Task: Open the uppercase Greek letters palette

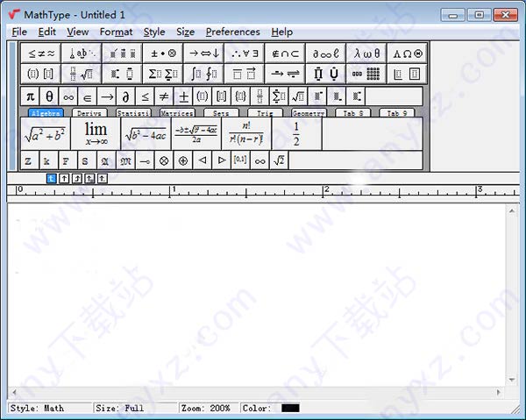Action: (x=407, y=53)
